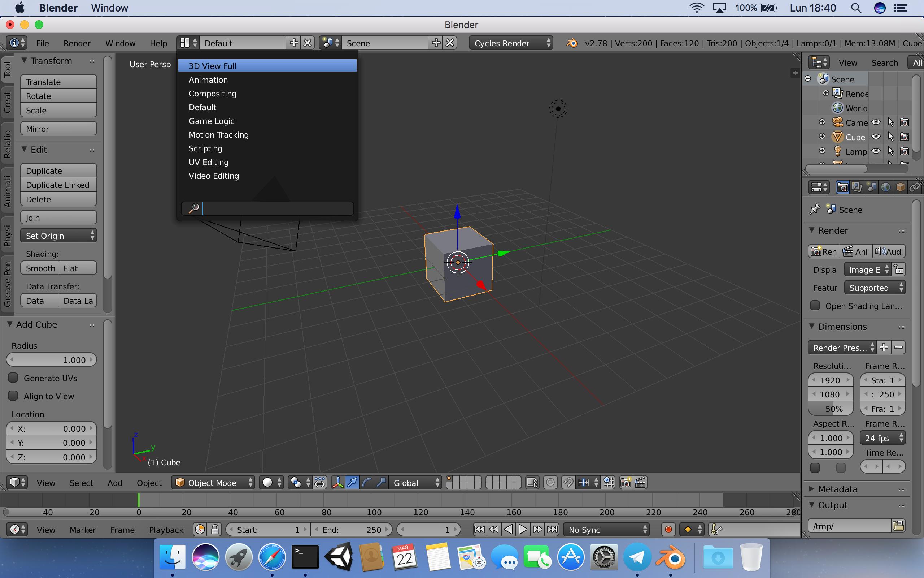
Task: Toggle Camera visibility eye in outliner
Action: click(876, 122)
